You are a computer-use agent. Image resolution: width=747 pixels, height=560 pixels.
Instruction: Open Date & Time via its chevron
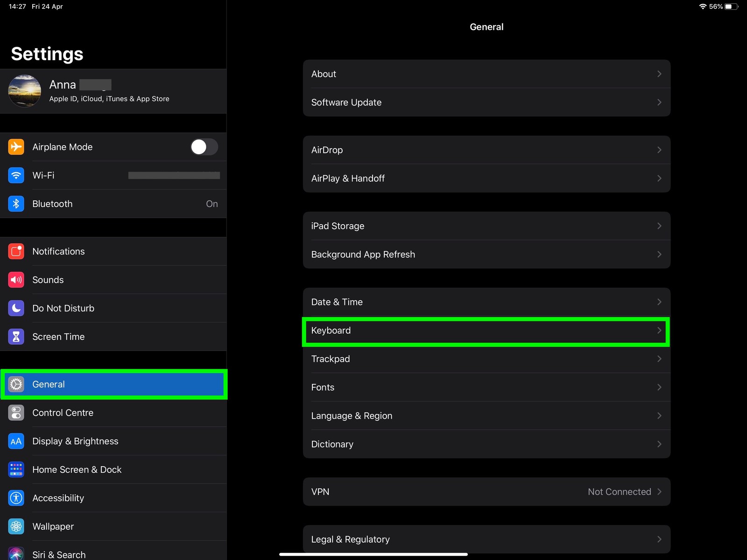pyautogui.click(x=659, y=302)
